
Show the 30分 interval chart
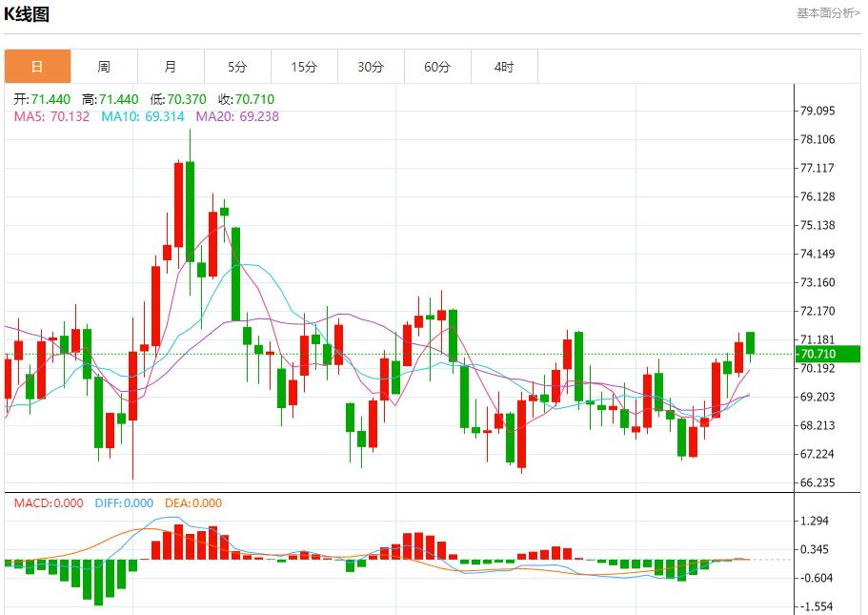tap(371, 67)
